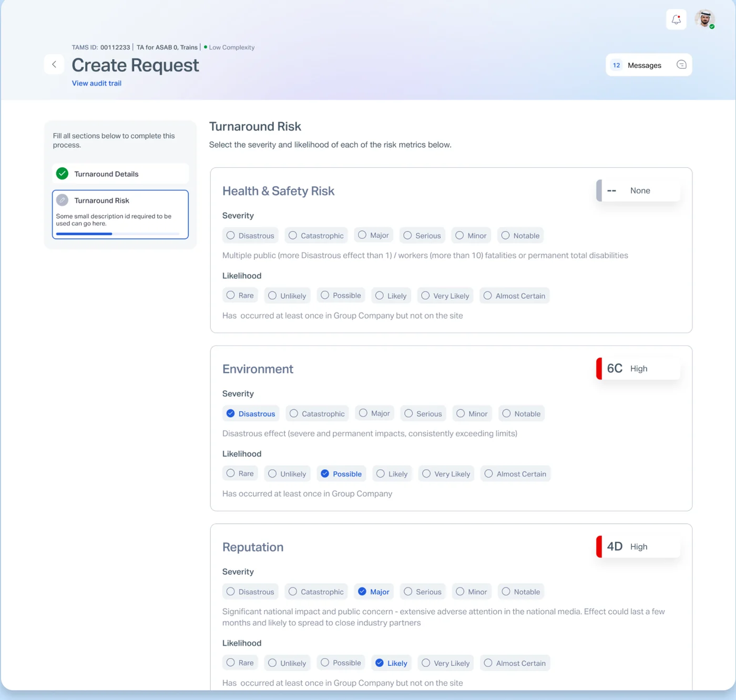
Task: Click the back arrow beside Create Request
Action: click(x=54, y=64)
